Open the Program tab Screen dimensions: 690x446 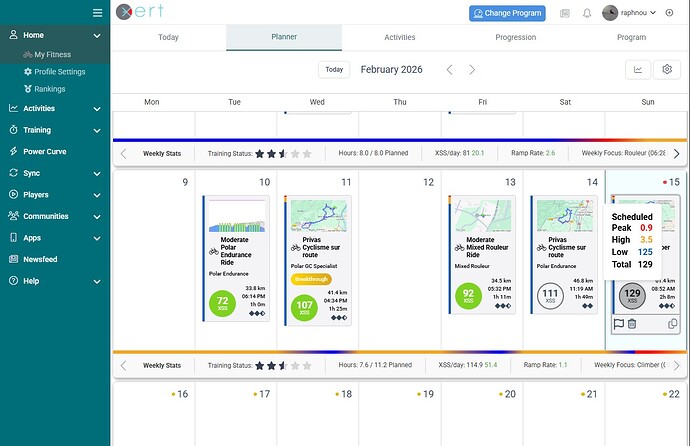pos(631,37)
